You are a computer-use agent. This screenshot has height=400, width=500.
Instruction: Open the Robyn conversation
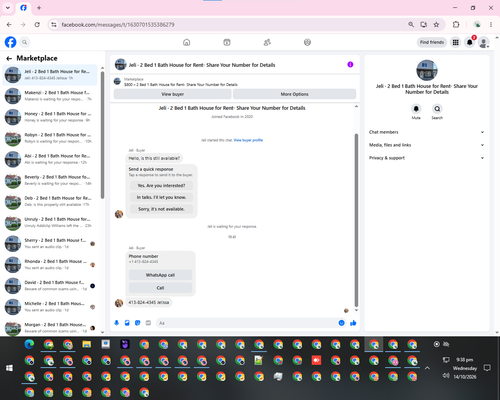click(50, 138)
